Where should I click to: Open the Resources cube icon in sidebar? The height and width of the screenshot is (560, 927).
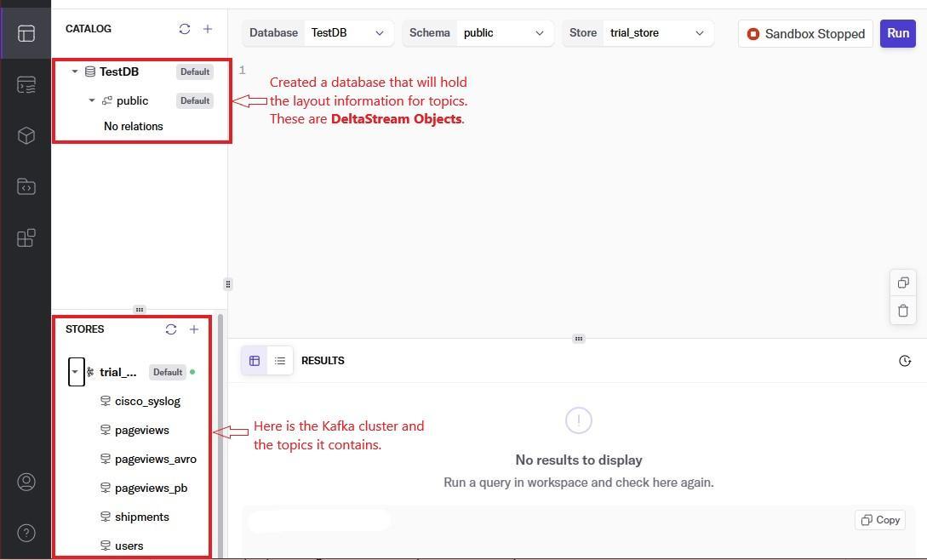pyautogui.click(x=26, y=135)
